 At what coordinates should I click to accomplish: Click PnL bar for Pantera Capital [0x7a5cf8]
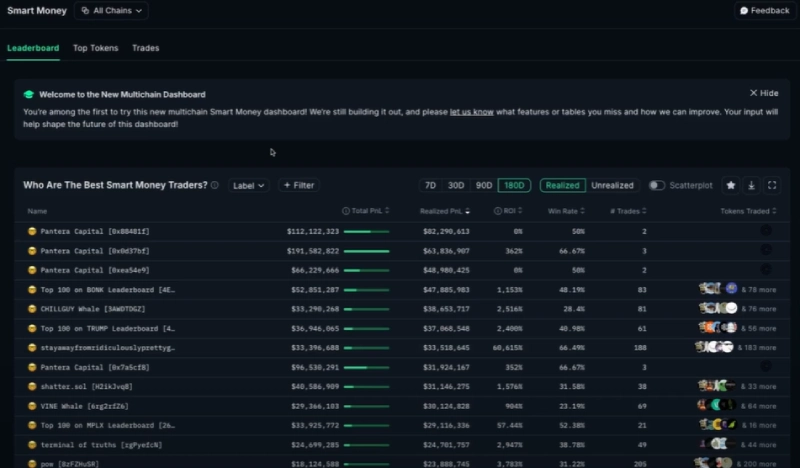coord(366,367)
